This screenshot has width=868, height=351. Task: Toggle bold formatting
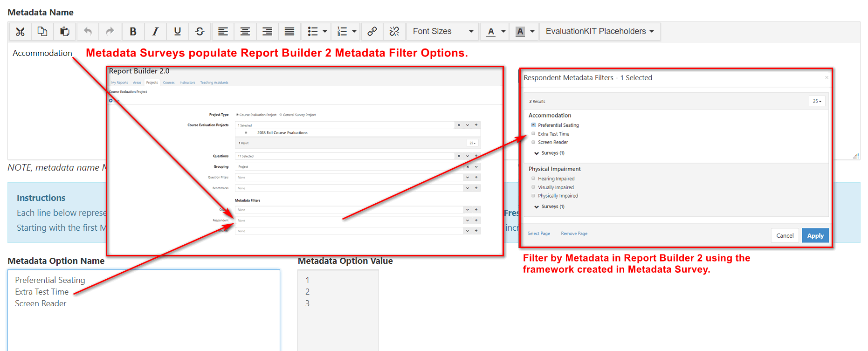click(133, 32)
